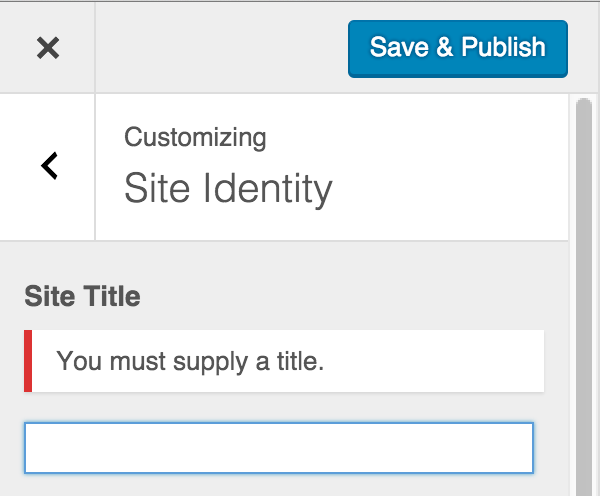Click the vertical scrollbar thumb
This screenshot has height=496, width=600.
pos(584,297)
